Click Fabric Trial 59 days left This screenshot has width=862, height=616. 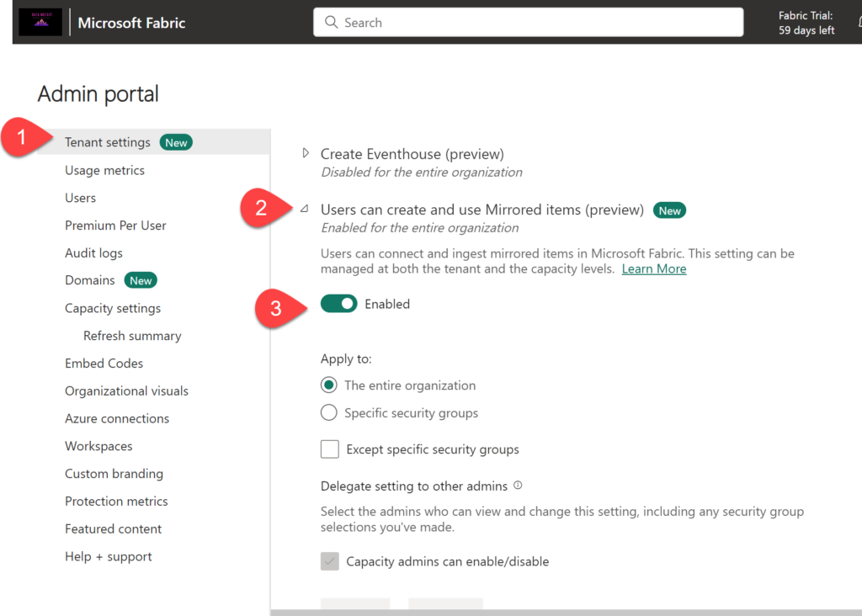(x=806, y=23)
